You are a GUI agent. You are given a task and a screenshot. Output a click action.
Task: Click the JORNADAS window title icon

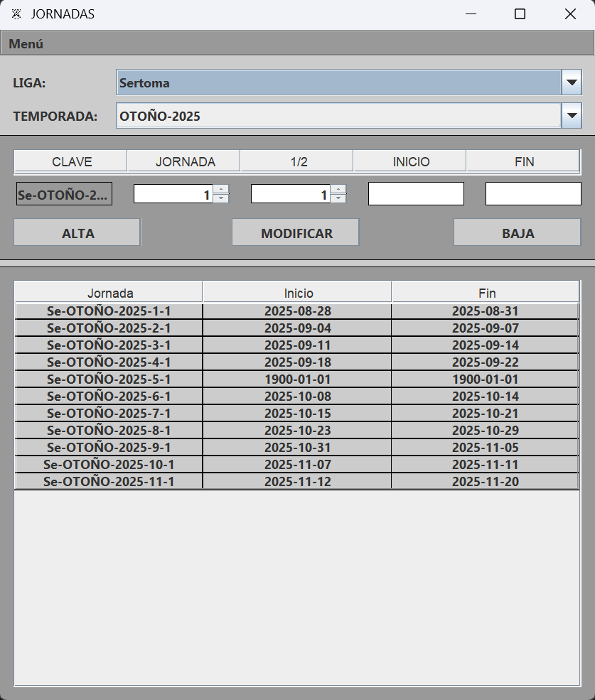(16, 14)
